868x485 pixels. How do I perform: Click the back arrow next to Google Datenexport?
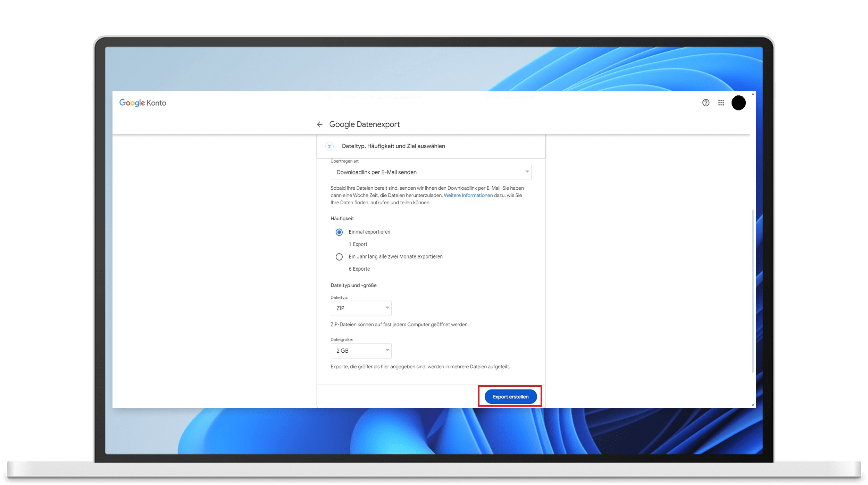click(319, 124)
